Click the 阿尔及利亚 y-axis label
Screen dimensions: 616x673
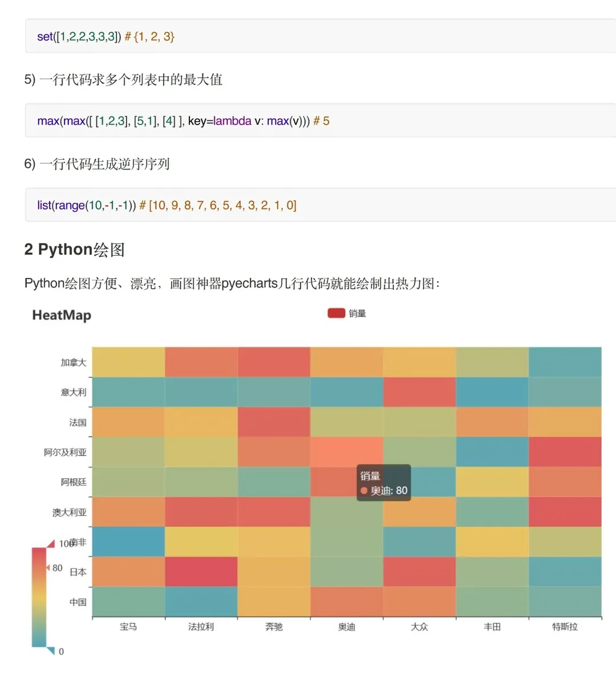point(65,453)
